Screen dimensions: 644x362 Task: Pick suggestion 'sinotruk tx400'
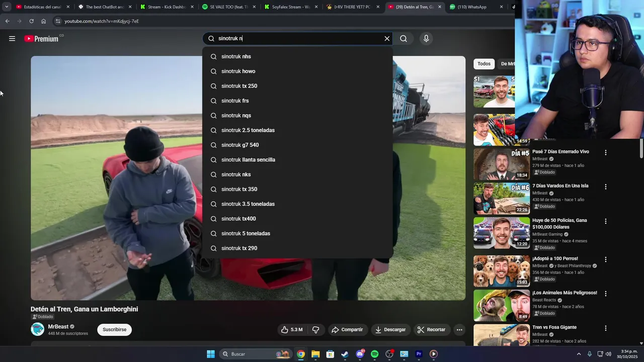click(298, 219)
